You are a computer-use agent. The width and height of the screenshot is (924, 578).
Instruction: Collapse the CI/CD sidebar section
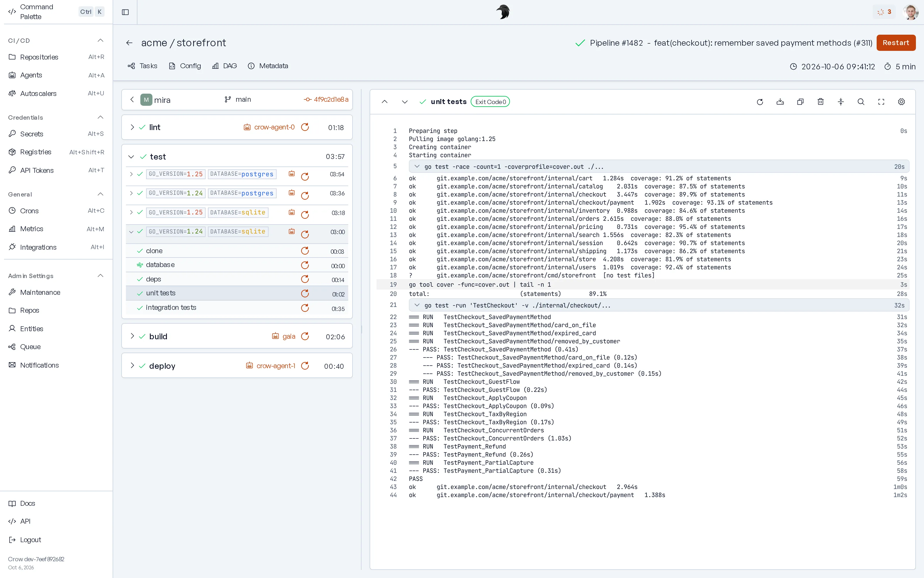pyautogui.click(x=100, y=40)
